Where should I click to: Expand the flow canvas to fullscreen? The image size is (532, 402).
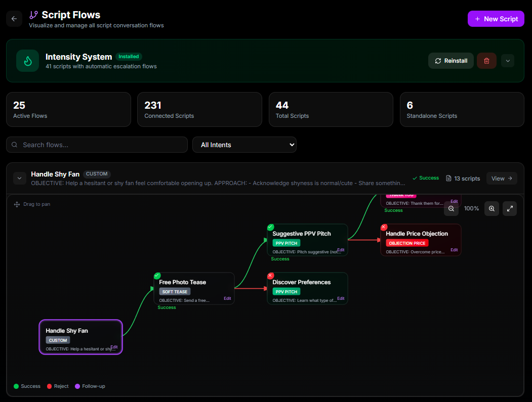[x=510, y=208]
